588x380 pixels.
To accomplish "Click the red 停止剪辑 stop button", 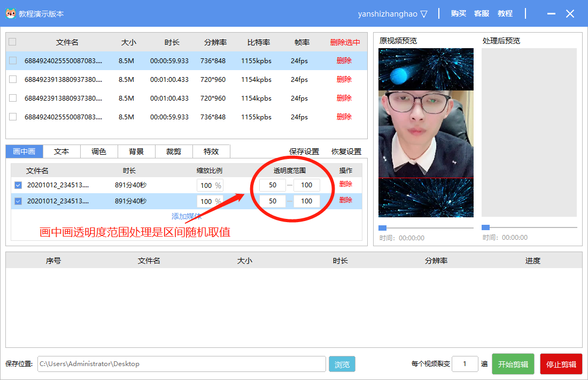I will point(561,364).
